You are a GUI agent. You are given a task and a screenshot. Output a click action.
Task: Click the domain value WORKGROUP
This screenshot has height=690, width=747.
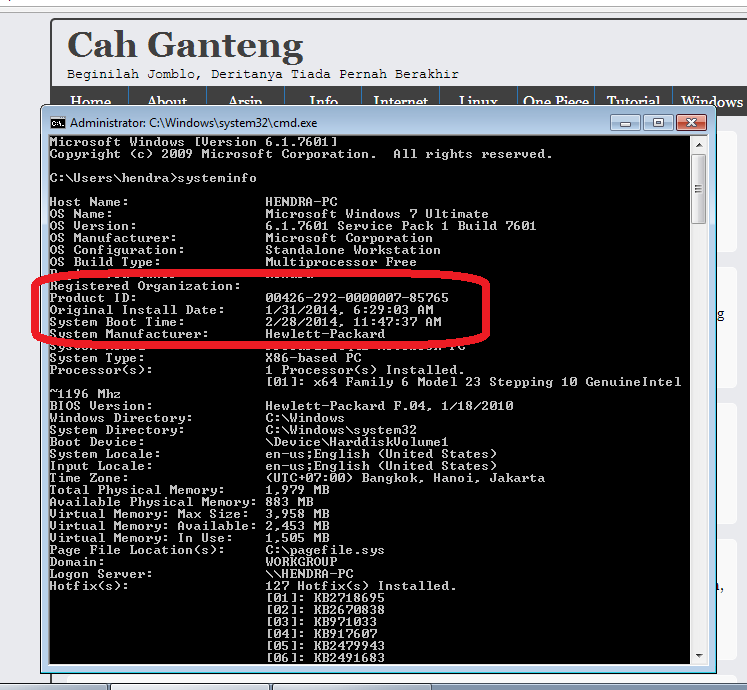[301, 562]
